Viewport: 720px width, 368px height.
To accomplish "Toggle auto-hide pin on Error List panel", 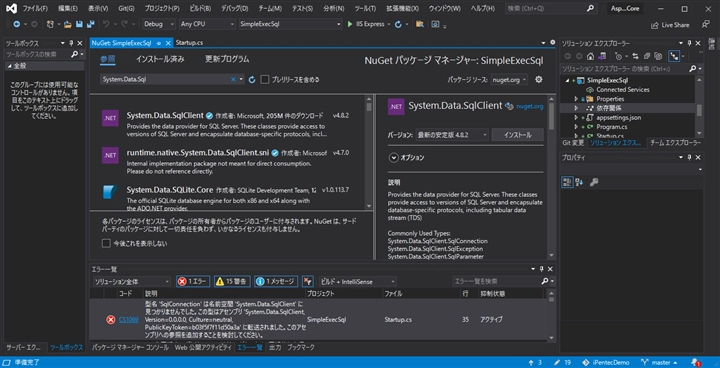I will coord(541,269).
